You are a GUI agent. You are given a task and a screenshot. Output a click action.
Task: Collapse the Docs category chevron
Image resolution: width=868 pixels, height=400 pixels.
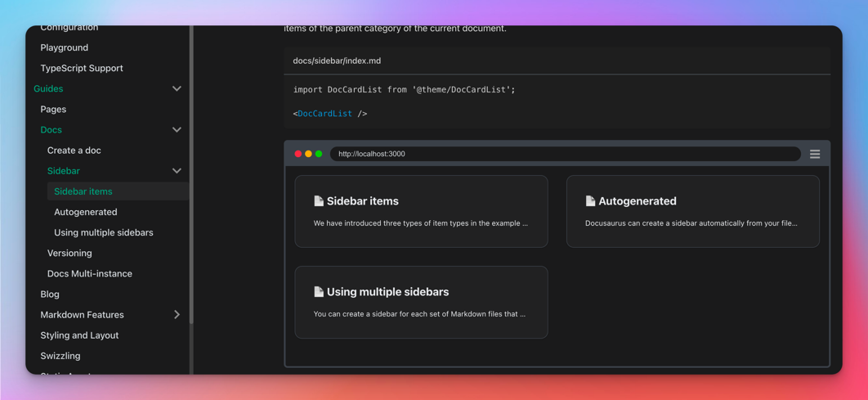click(177, 130)
